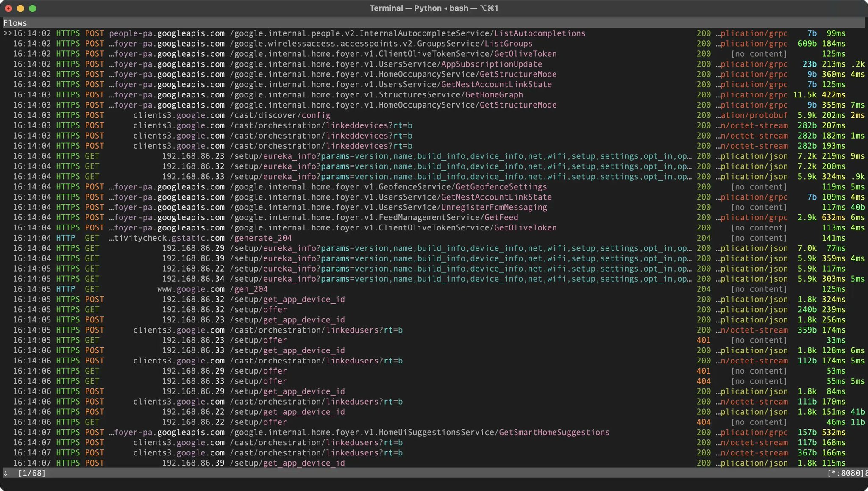Click the 401 status of the 192.168.86.23 offer request
Screen dimensions: 868x491
704,340
